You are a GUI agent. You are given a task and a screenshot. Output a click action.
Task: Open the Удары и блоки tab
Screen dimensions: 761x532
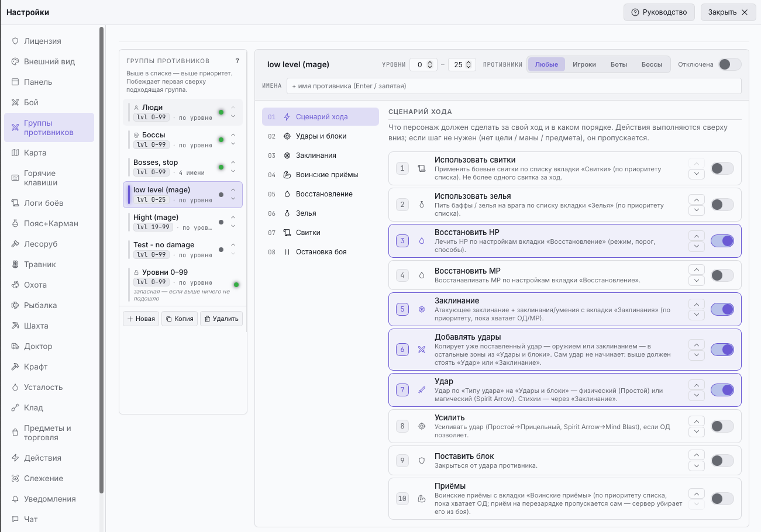[321, 136]
